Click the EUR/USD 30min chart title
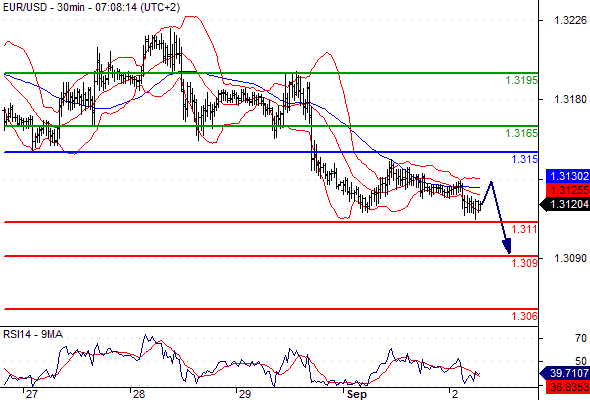This screenshot has height=400, width=590. pos(91,7)
